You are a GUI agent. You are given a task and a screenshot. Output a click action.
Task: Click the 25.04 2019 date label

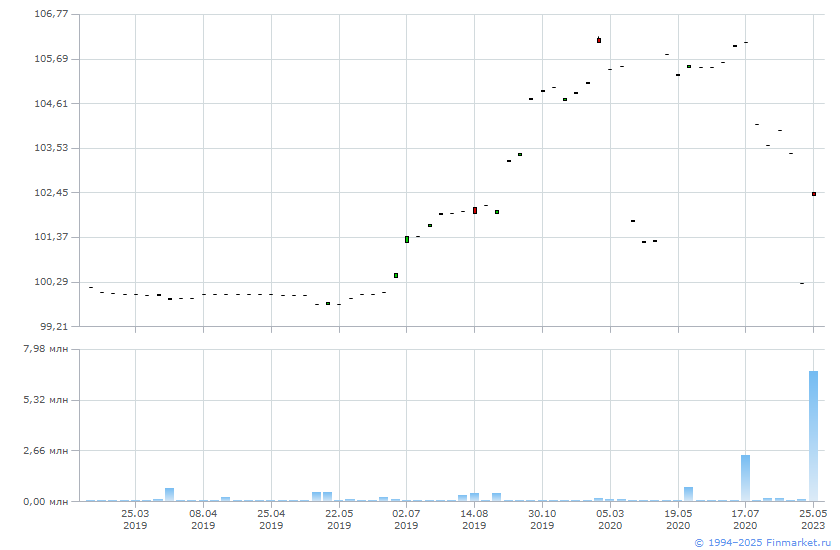click(271, 519)
